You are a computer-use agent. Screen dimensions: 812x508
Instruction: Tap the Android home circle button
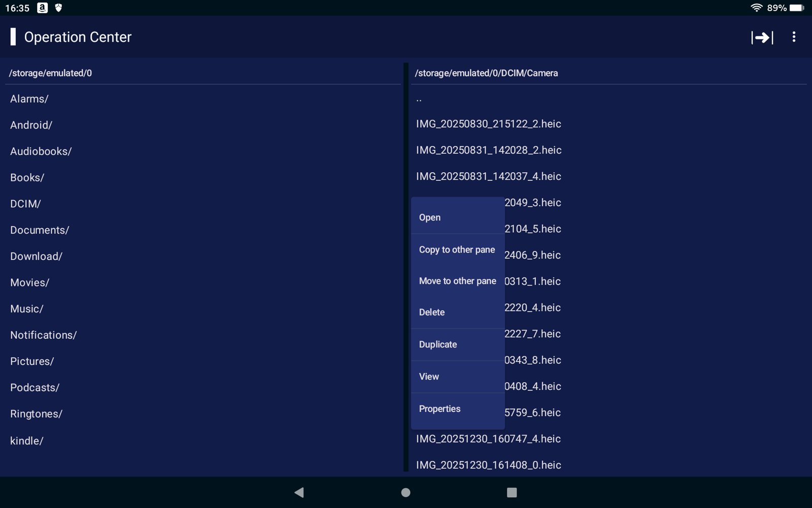point(405,492)
